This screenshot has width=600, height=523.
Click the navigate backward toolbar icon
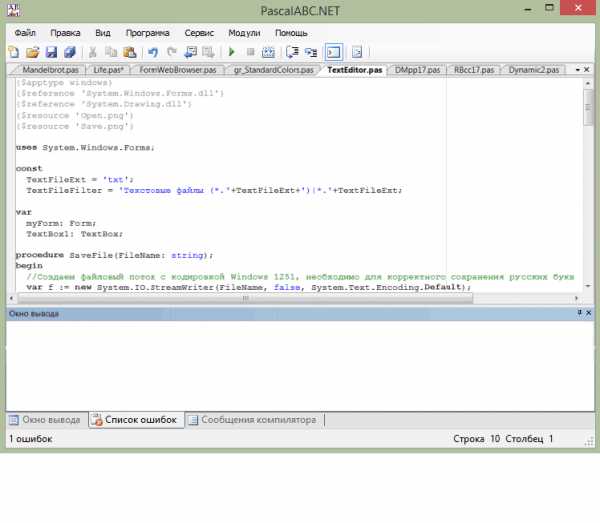click(190, 52)
